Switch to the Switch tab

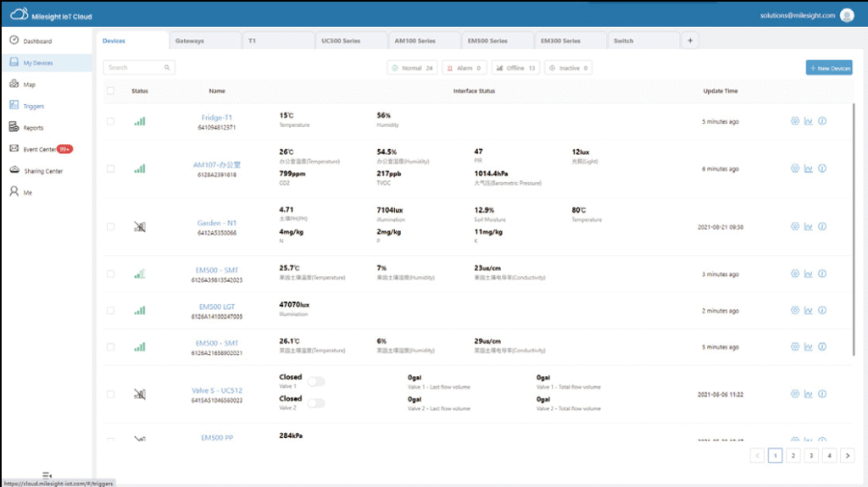coord(643,41)
